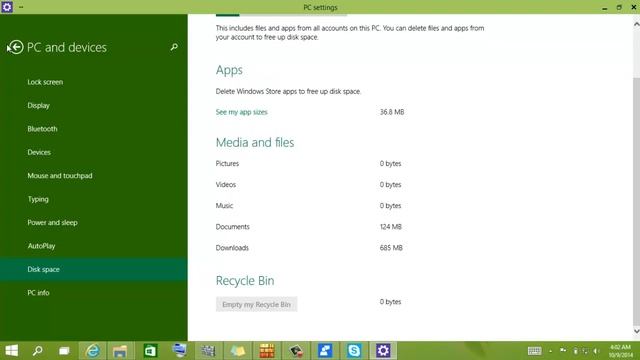
Task: Open the volume speaker icon in tray
Action: pos(596,351)
